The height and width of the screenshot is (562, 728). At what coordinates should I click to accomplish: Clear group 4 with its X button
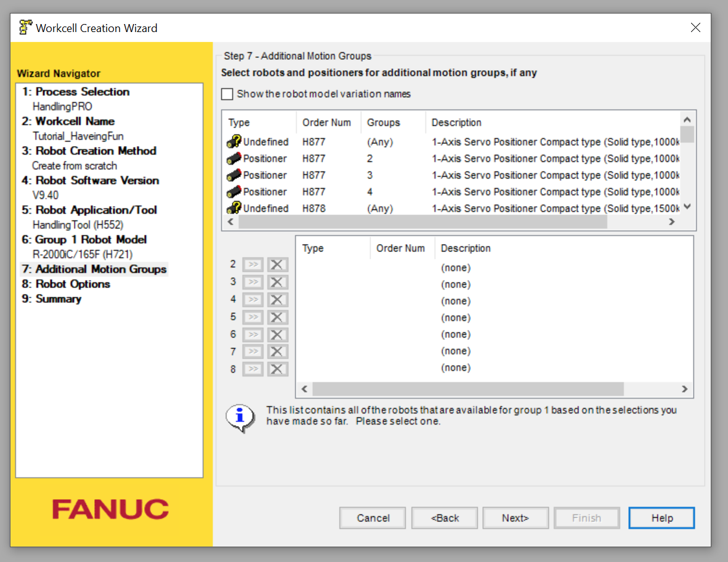point(277,299)
